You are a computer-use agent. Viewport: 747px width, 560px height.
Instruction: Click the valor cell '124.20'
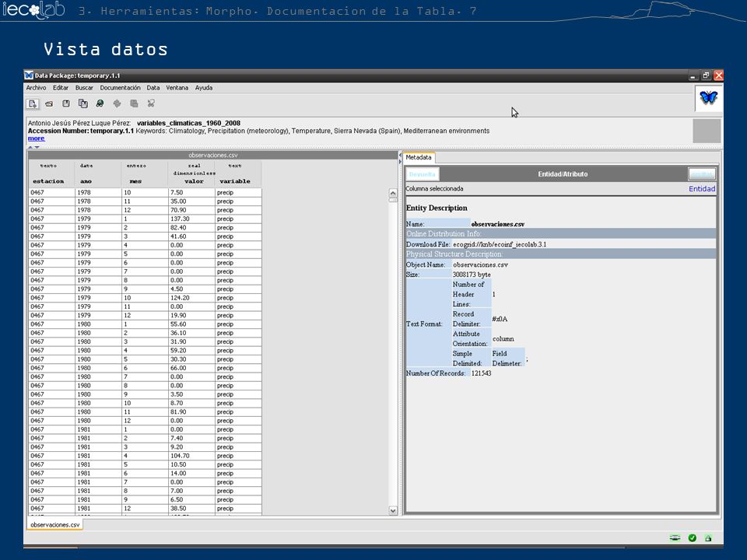coord(191,298)
